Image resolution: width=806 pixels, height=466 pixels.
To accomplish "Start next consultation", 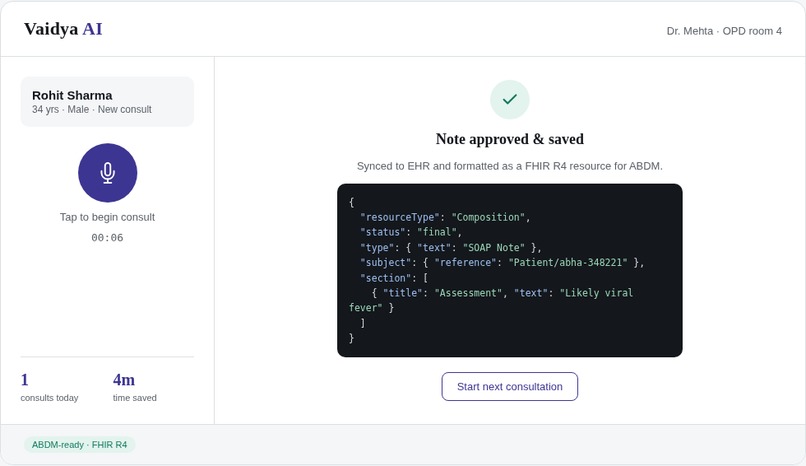I will (509, 386).
